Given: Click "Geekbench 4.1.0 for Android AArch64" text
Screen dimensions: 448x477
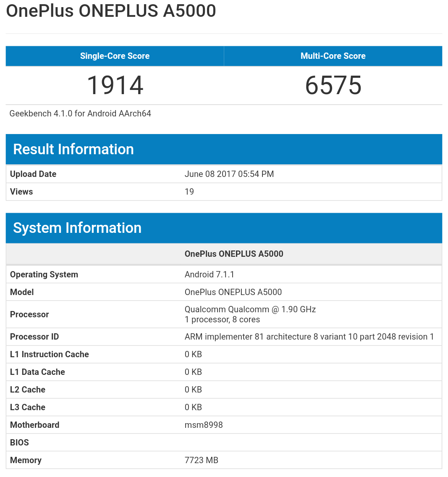Looking at the screenshot, I should [x=80, y=113].
